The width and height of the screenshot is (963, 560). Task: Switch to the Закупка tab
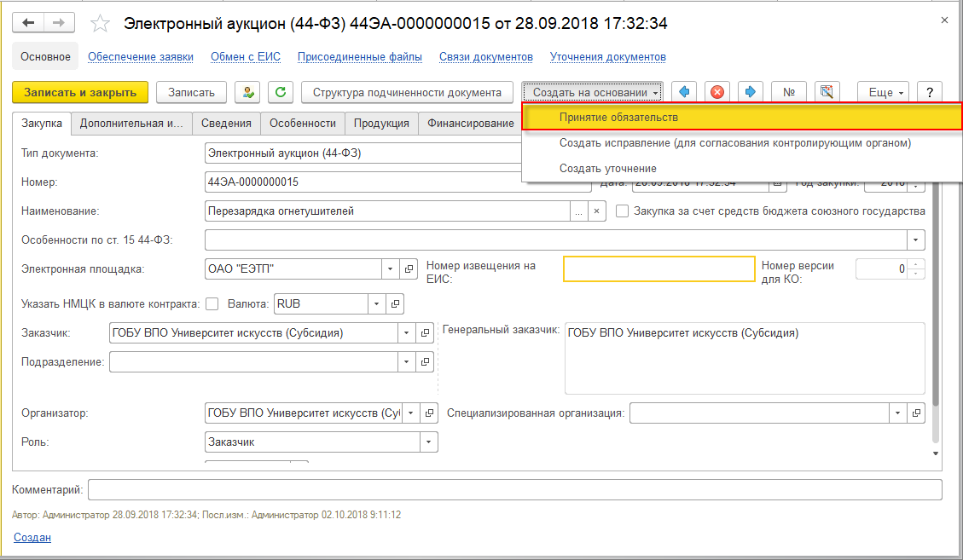click(42, 123)
